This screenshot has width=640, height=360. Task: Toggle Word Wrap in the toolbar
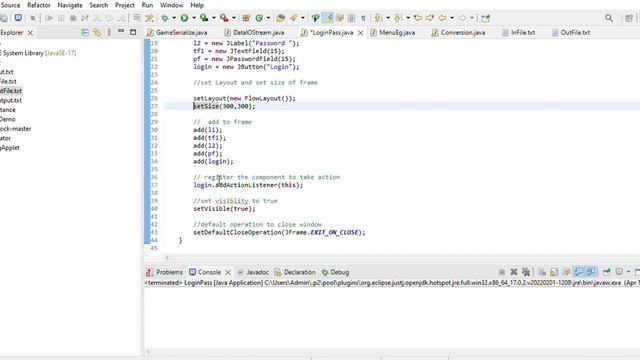(x=340, y=18)
